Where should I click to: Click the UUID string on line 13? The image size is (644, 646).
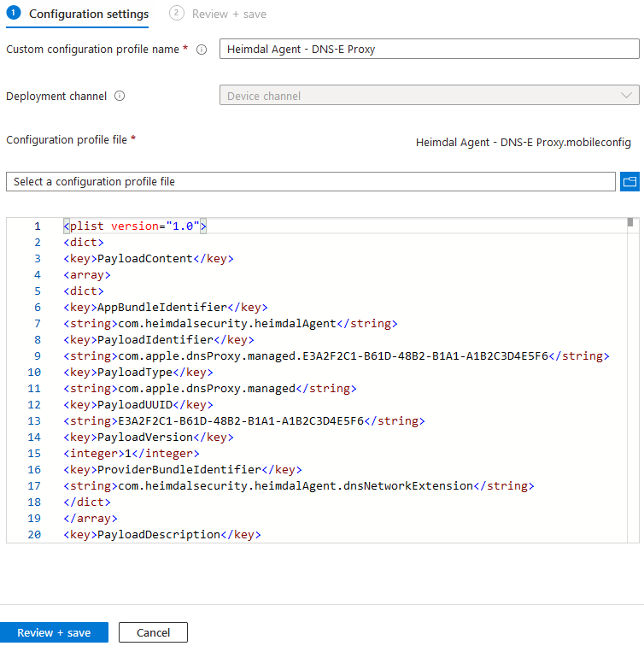click(x=243, y=421)
